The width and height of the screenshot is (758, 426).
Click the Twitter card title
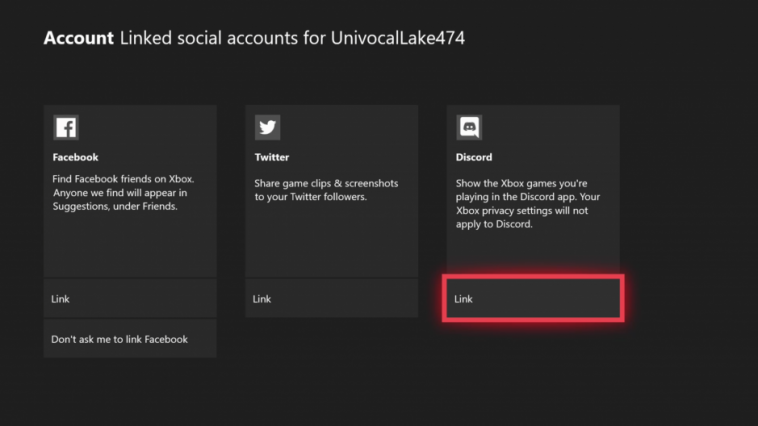(x=272, y=157)
